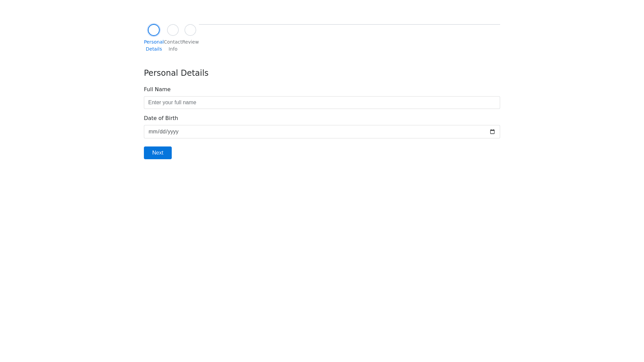Click the Personal Details step circle

tap(154, 30)
